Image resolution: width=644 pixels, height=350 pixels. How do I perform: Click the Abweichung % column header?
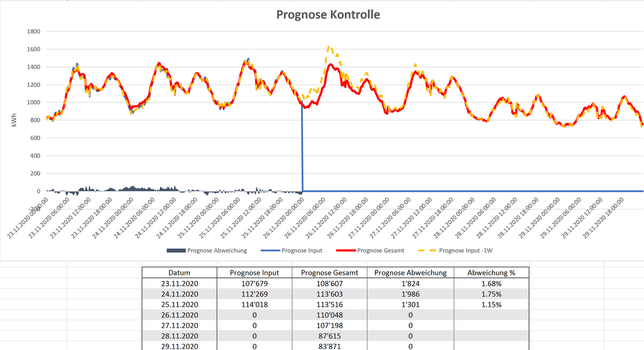tap(491, 272)
